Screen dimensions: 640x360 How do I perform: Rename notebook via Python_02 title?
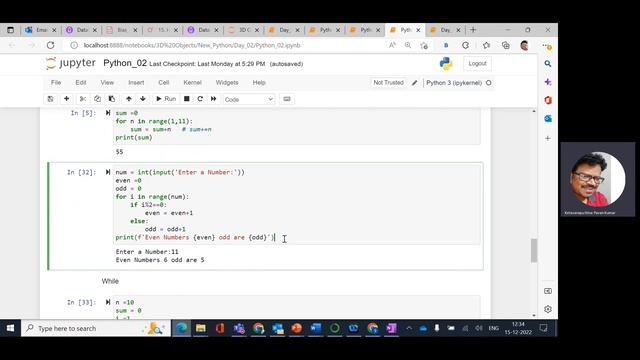tap(125, 63)
